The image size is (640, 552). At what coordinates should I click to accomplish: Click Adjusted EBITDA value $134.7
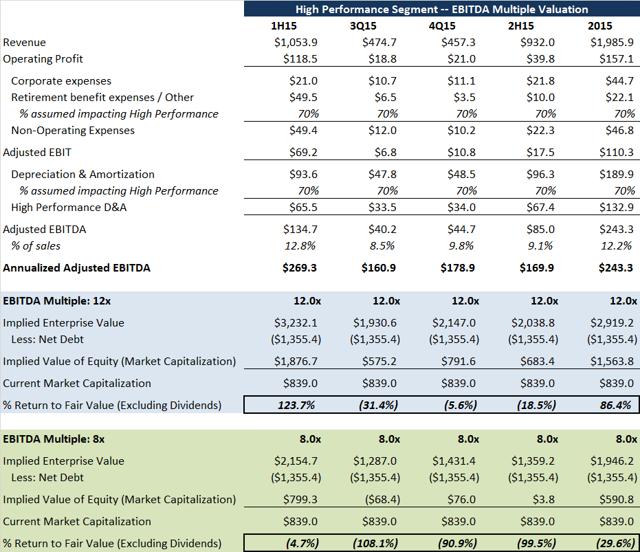(x=300, y=230)
